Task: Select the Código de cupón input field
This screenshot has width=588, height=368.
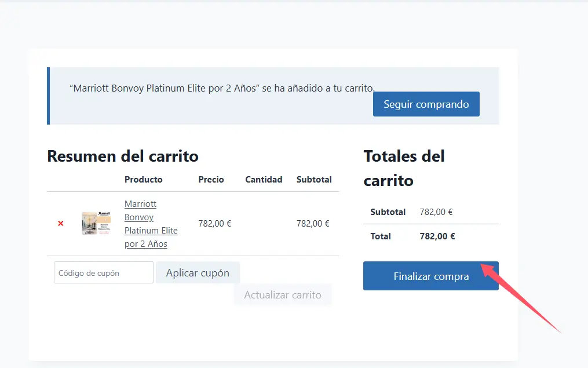Action: click(103, 272)
